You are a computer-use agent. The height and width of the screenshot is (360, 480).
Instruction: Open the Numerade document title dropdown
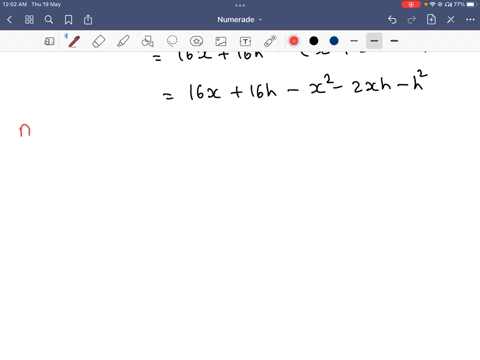(240, 20)
